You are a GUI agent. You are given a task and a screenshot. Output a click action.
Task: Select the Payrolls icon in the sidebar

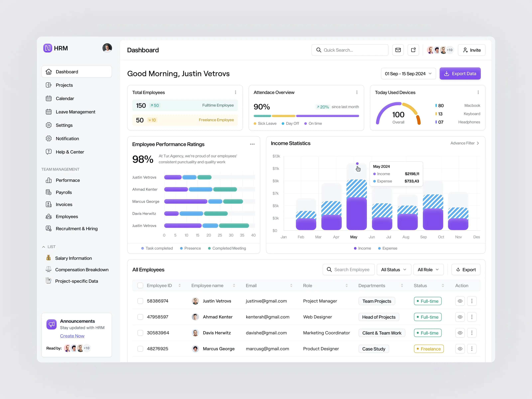tap(49, 192)
